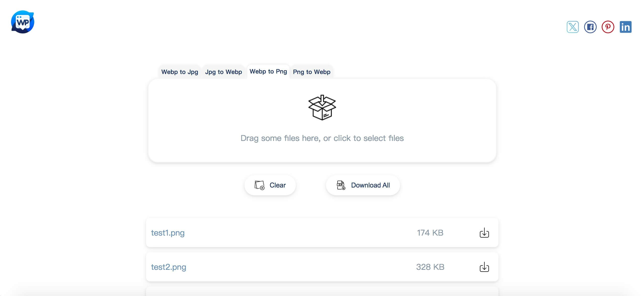Open the Png to Webp tab

311,72
